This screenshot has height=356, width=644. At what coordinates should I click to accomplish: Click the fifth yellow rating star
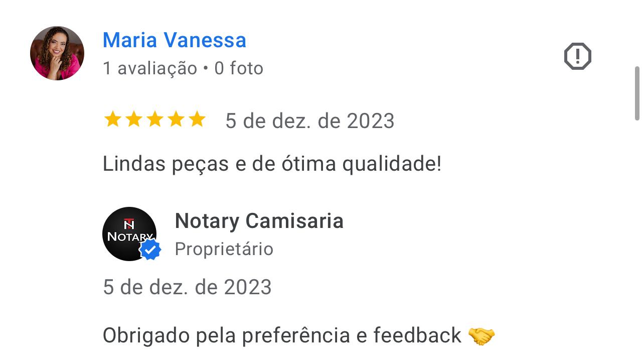(x=197, y=120)
